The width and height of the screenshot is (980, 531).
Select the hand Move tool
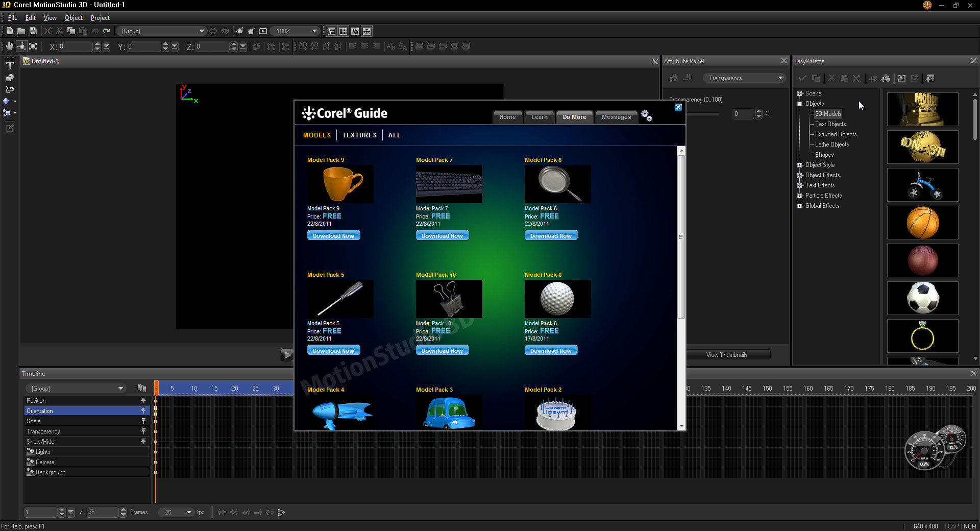(9, 46)
